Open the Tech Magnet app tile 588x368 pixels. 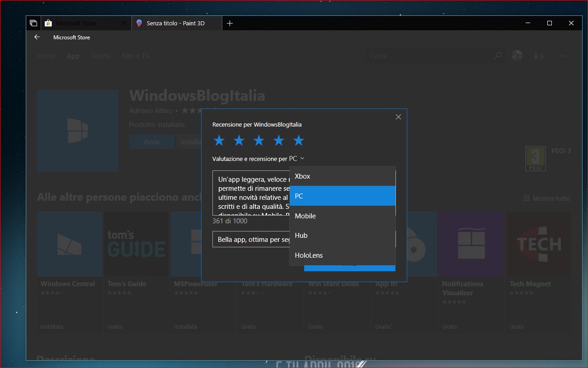[539, 272]
